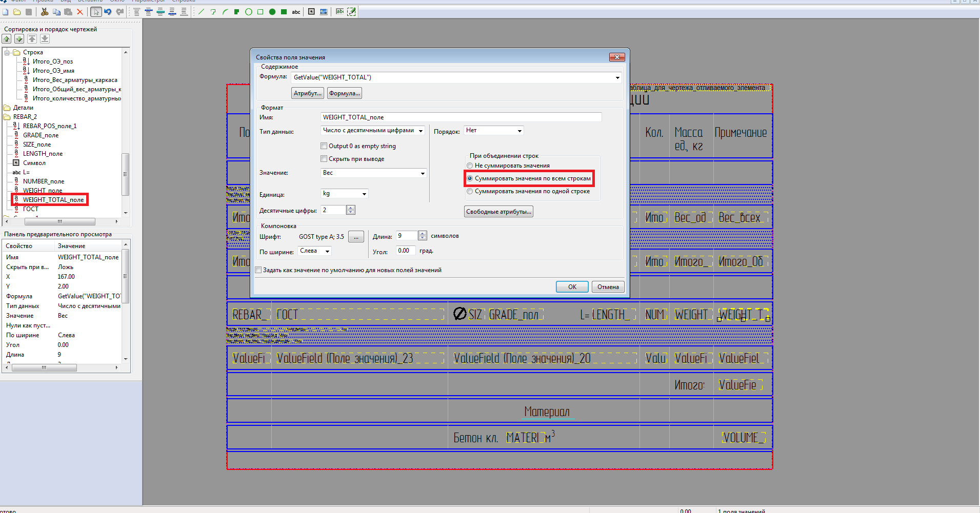The image size is (980, 513).
Task: Click the Undo arrow icon
Action: pyautogui.click(x=108, y=12)
